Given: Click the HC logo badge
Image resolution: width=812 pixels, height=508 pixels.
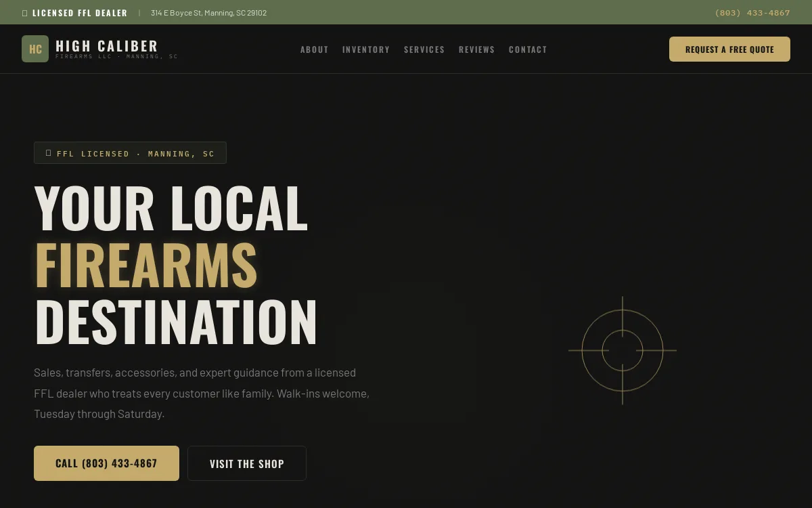Looking at the screenshot, I should [35, 49].
